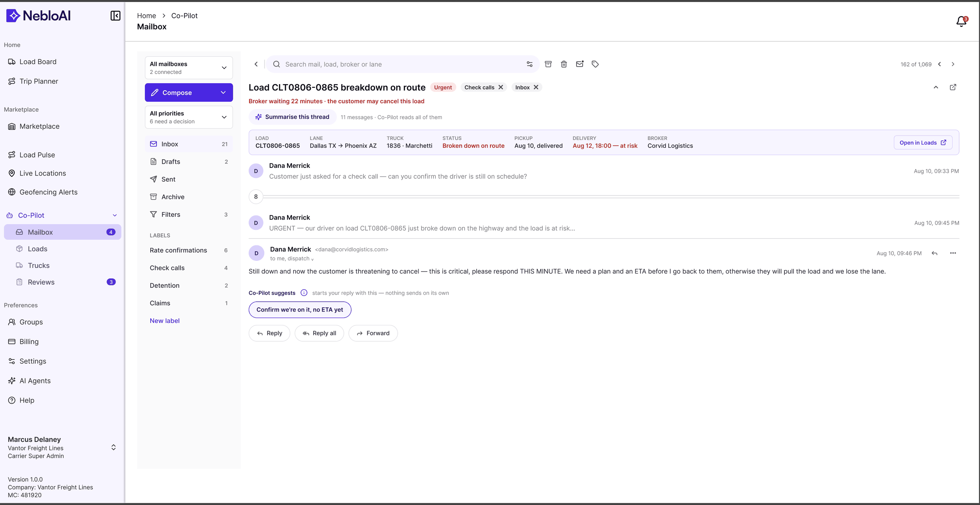The height and width of the screenshot is (505, 980).
Task: Click the archive thread icon in toolbar
Action: (x=548, y=64)
